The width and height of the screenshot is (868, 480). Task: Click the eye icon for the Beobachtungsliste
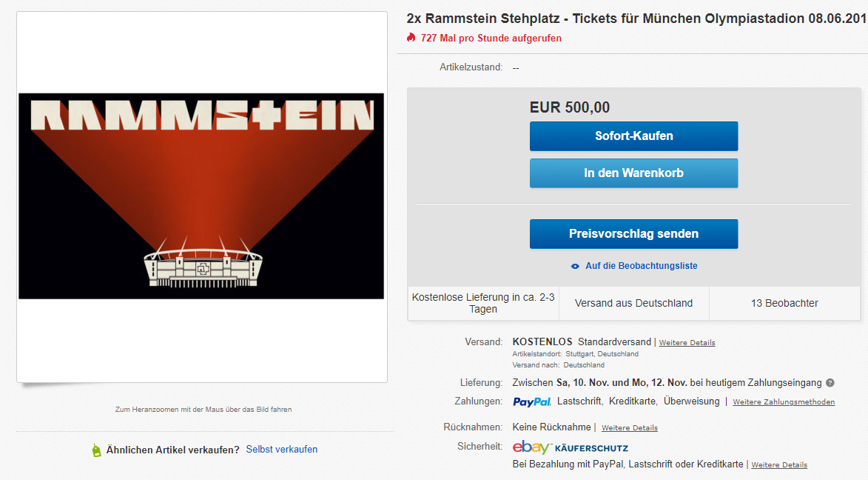pos(575,266)
